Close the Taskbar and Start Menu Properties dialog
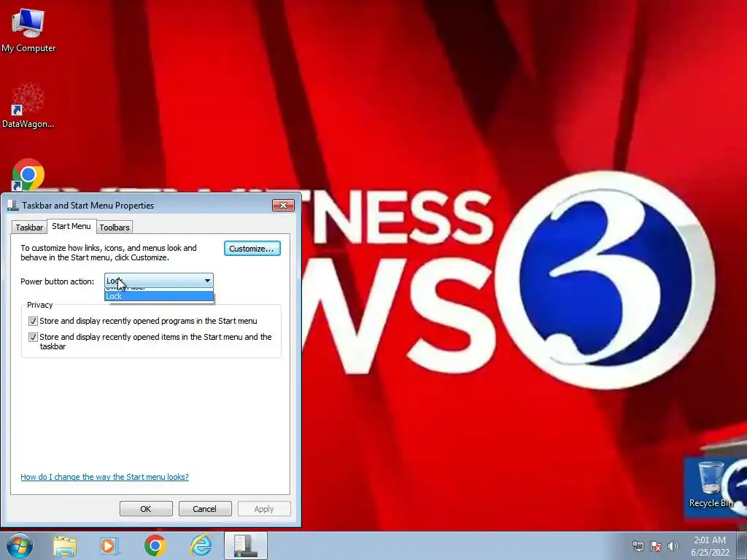Viewport: 747px width, 560px height. 284,205
